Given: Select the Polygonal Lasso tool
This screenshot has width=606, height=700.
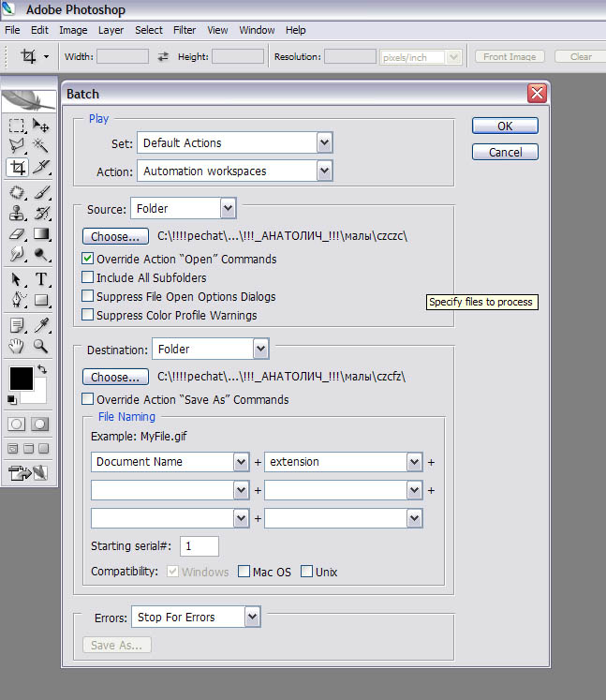Looking at the screenshot, I should coord(17,145).
